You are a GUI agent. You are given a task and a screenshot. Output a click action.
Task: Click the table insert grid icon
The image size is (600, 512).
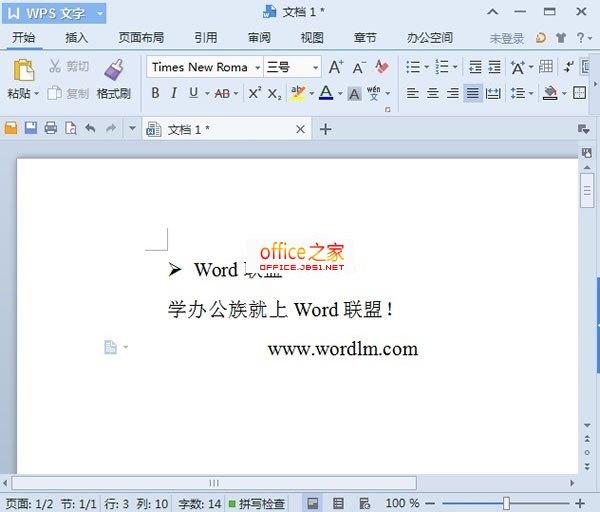pos(546,67)
